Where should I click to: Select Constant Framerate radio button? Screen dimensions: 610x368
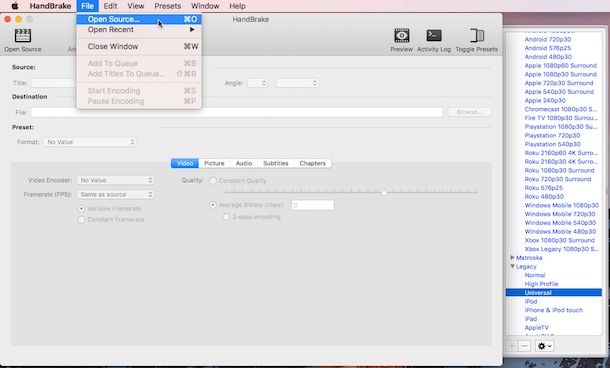tap(81, 220)
